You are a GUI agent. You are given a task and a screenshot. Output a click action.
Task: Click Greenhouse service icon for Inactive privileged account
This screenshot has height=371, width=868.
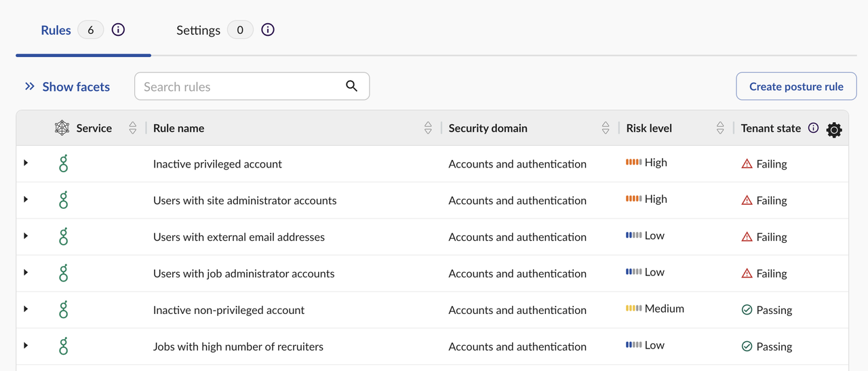point(63,163)
